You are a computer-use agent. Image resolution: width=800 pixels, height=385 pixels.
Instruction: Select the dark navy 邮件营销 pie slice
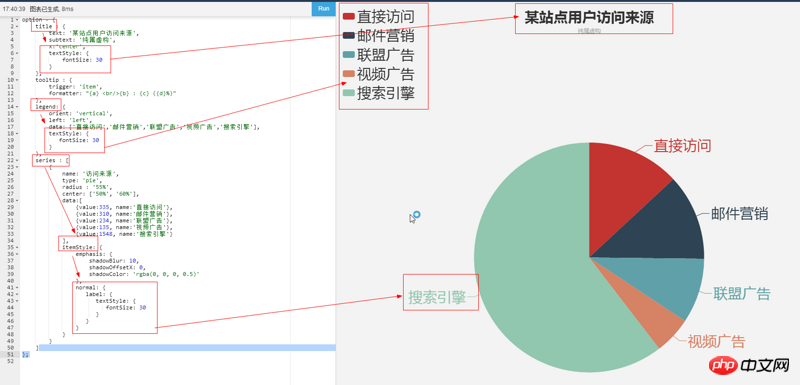[x=668, y=229]
